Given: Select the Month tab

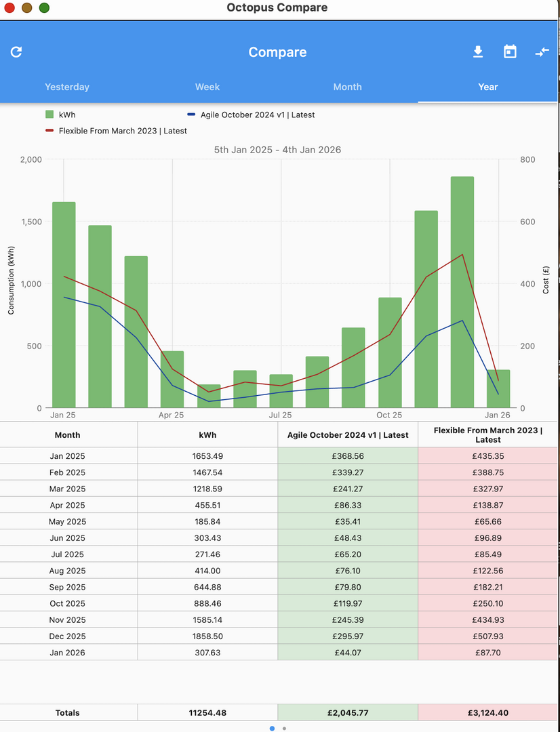Looking at the screenshot, I should (x=347, y=87).
